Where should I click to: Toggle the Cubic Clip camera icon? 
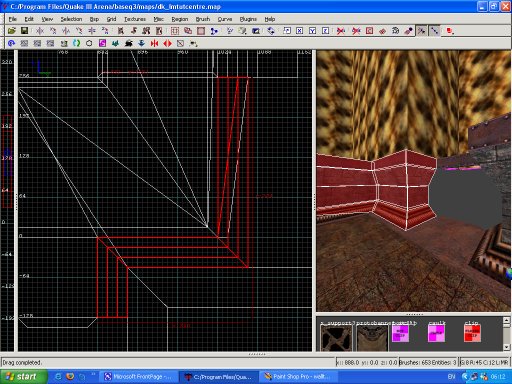coord(256,31)
